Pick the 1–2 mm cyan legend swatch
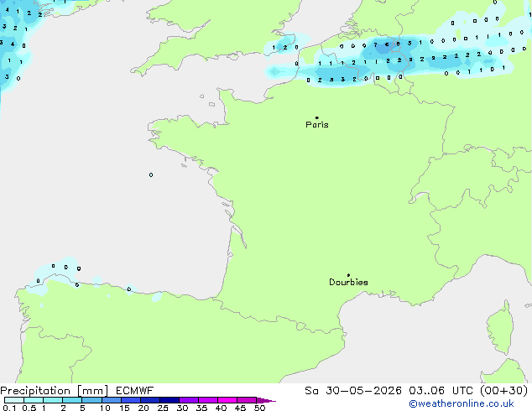This screenshot has height=411, width=532. tap(53, 400)
